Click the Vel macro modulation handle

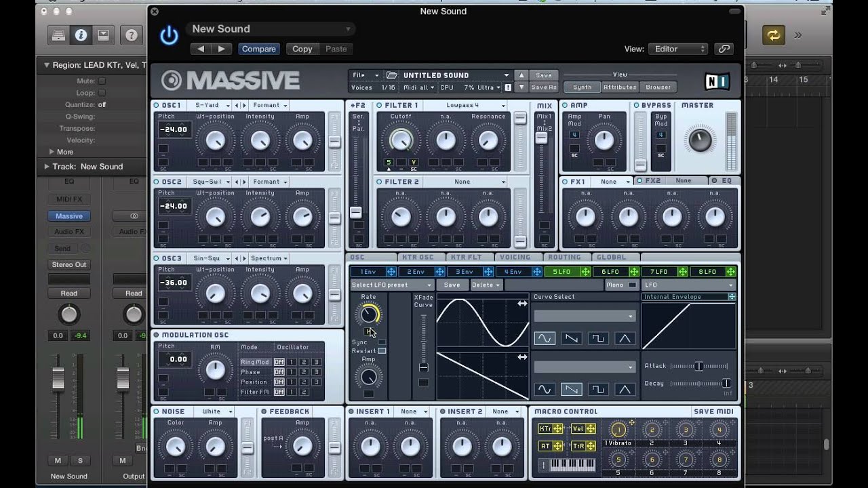[x=591, y=428]
